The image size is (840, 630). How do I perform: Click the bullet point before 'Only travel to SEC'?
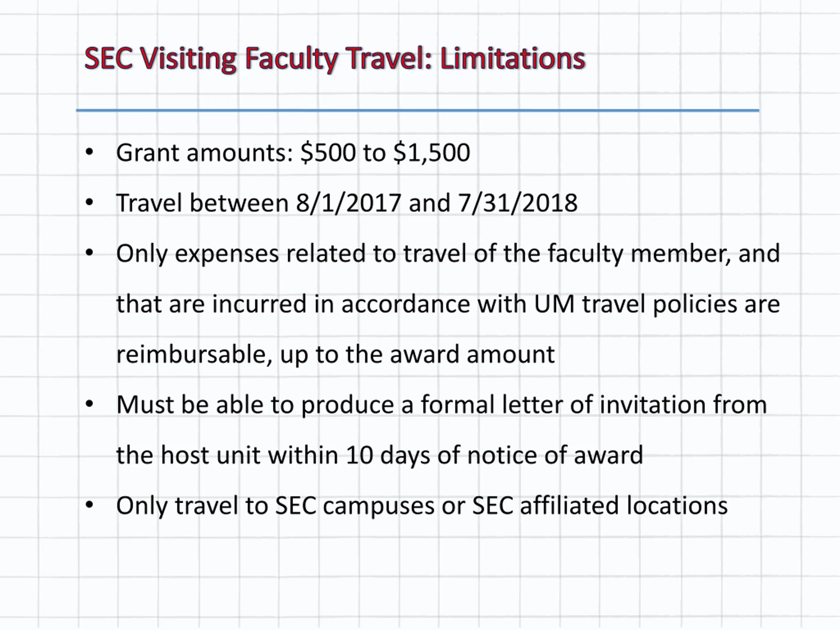89,505
